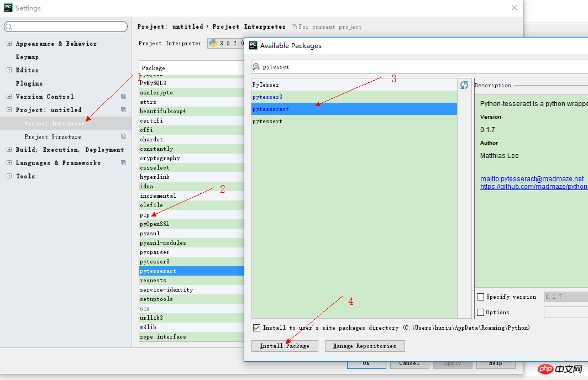Select pytesseract in Available Packages list

354,109
